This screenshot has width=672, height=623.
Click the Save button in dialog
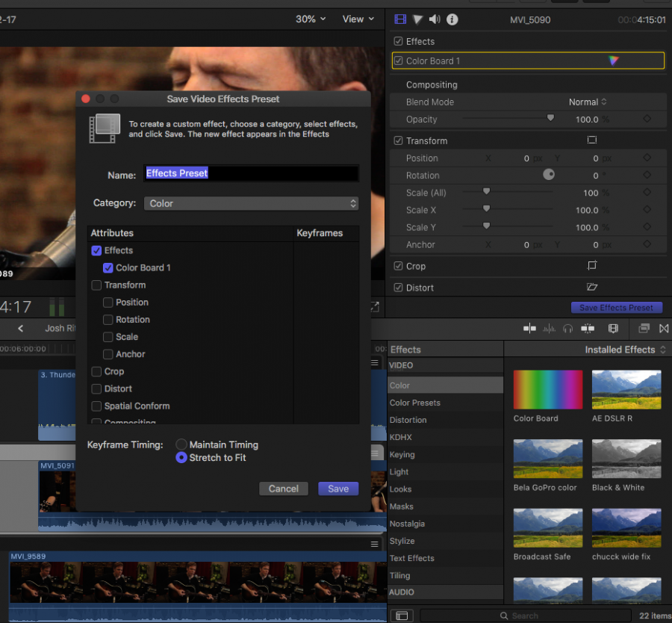tap(337, 489)
